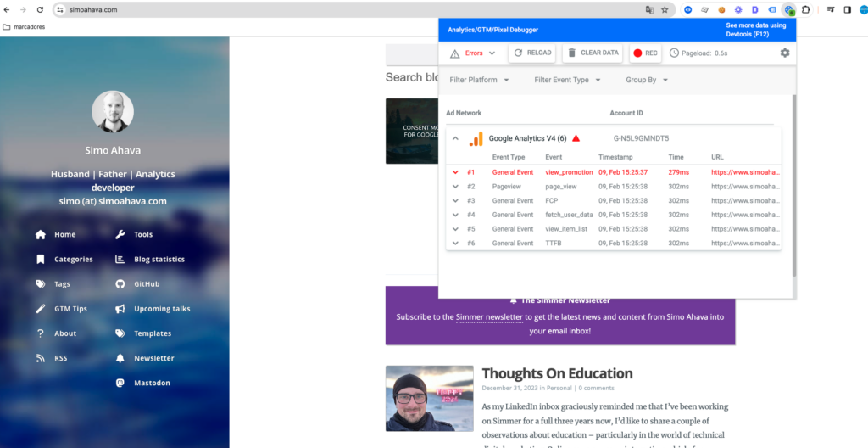868x448 pixels.
Task: Open the Group By dropdown
Action: (647, 80)
